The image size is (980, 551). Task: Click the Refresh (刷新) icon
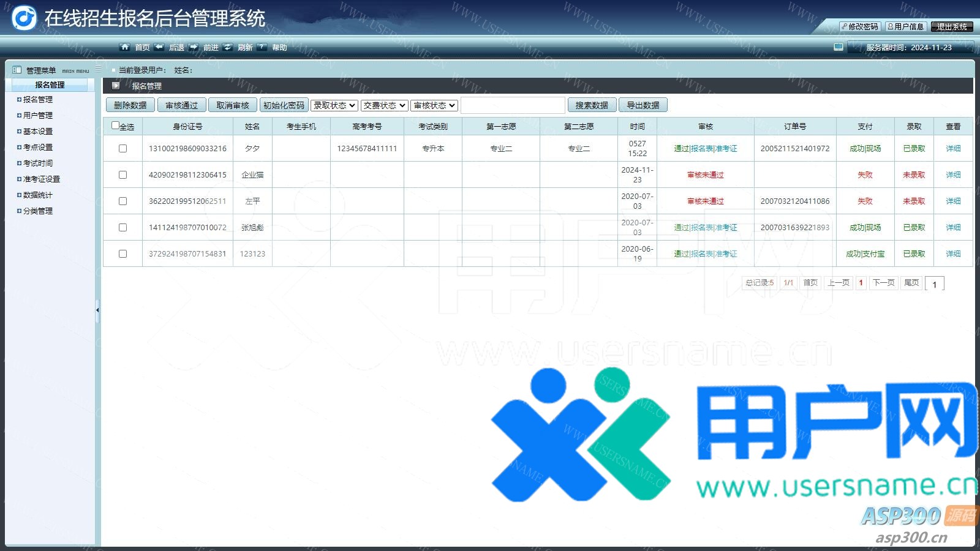pos(228,47)
